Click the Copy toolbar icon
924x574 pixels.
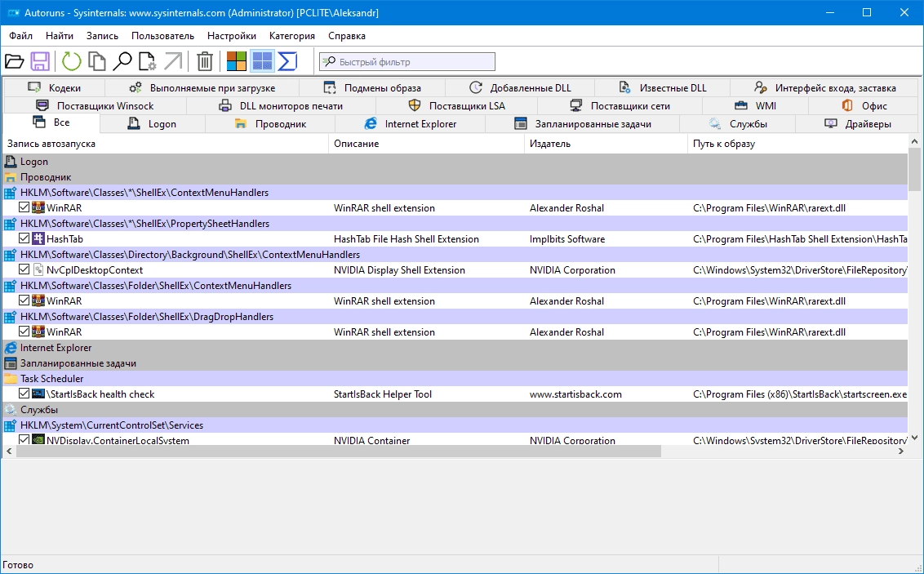tap(96, 61)
